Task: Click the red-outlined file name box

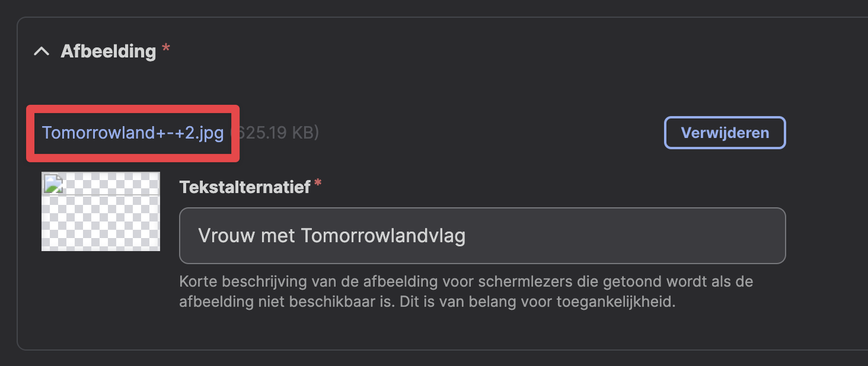Action: 133,133
